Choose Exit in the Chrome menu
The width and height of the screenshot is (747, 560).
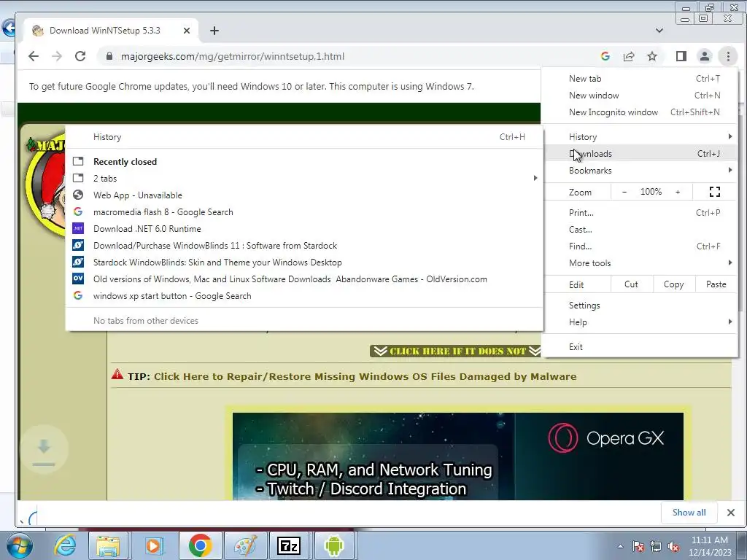(640, 346)
